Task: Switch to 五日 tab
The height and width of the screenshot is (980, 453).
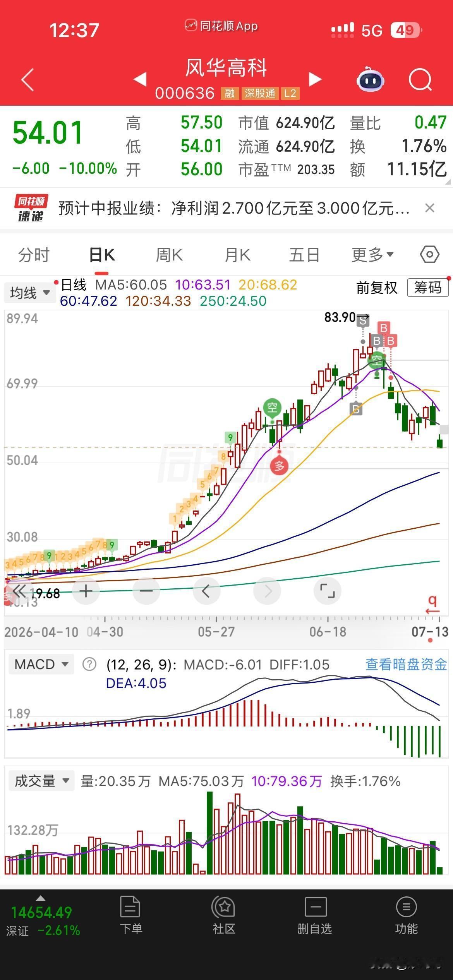Action: (x=304, y=255)
